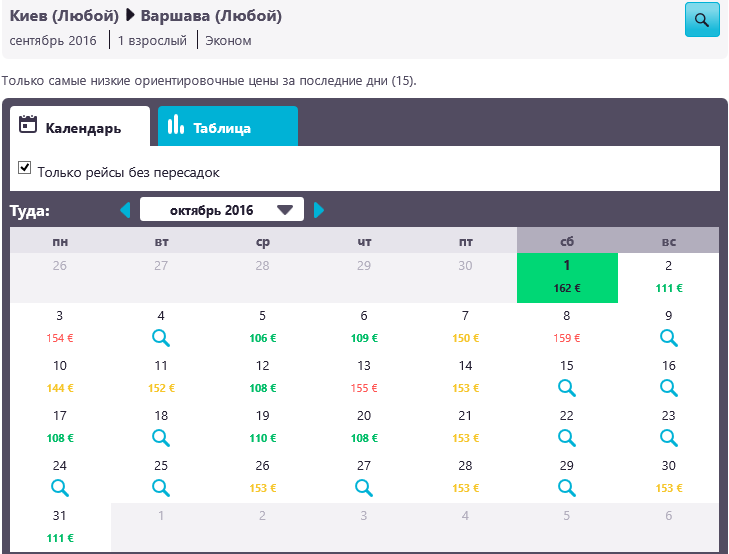The height and width of the screenshot is (554, 729).
Task: Click the search magnifier under October 15
Action: pos(567,387)
